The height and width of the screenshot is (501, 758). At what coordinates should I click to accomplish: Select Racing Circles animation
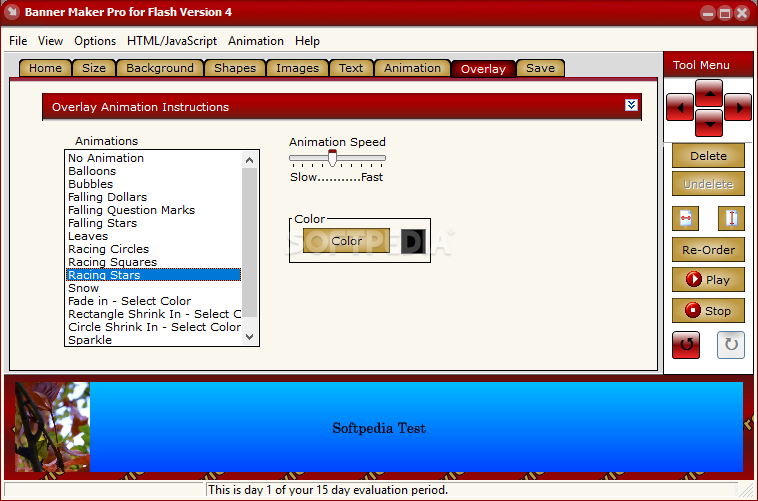[153, 250]
